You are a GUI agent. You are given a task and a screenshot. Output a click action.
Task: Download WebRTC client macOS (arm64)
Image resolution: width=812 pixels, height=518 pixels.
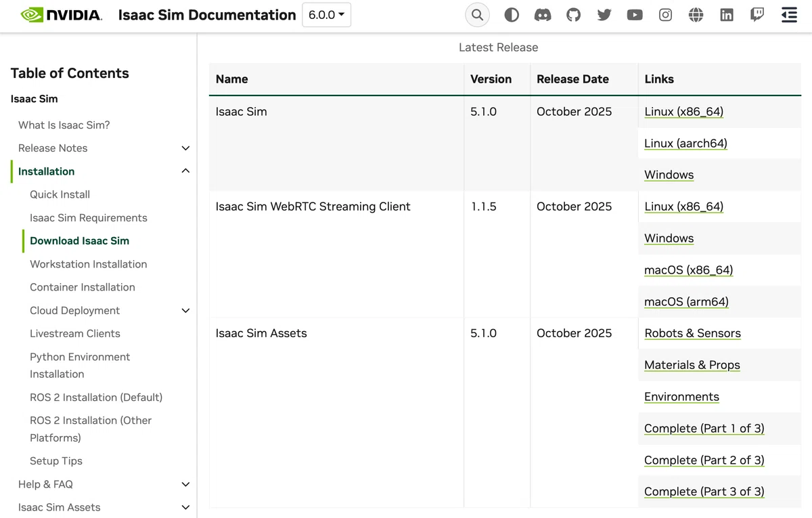(686, 302)
